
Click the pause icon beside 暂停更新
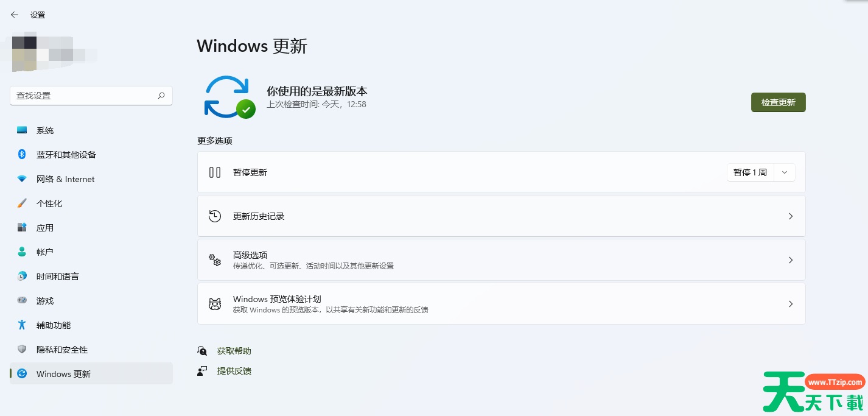coord(215,172)
